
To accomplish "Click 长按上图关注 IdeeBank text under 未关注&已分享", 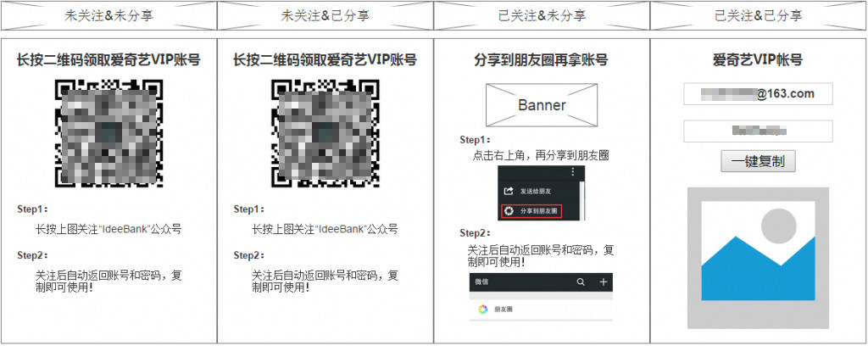I will (325, 229).
